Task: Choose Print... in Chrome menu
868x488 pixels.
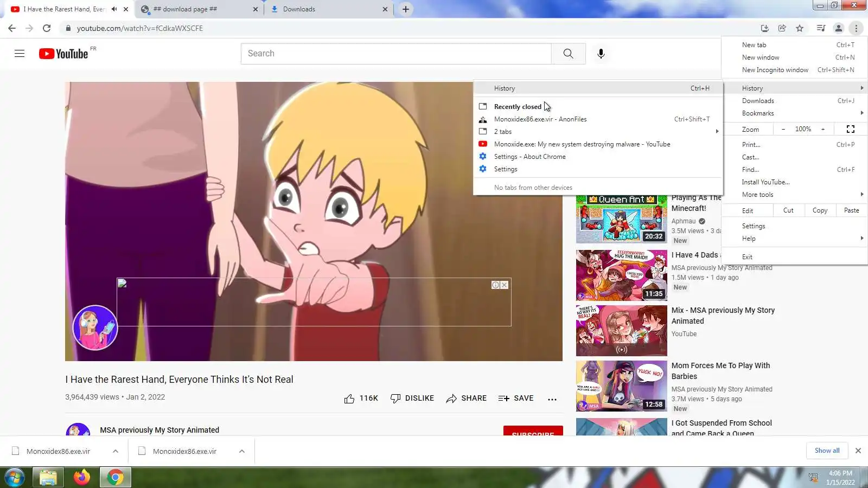Action: (x=795, y=145)
